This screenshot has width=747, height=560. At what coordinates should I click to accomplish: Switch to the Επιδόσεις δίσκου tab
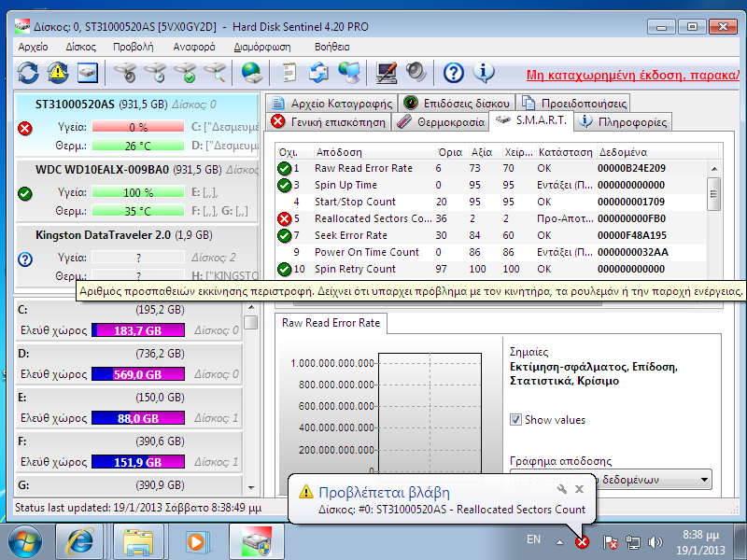[457, 103]
